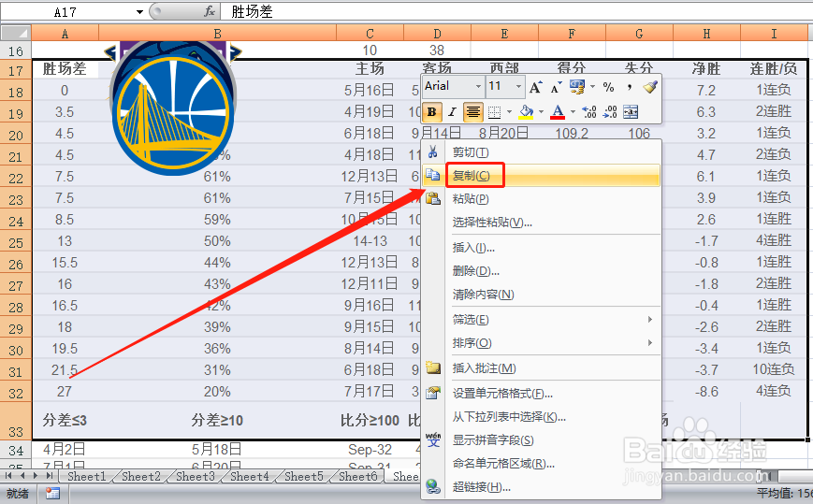Expand fill color dropdown arrow
This screenshot has height=504, width=813.
coord(541,112)
